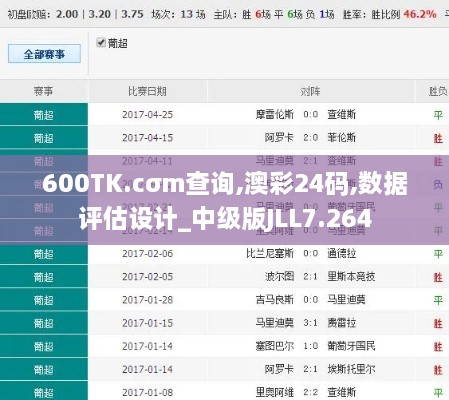Click the 2:0 score for 阿罗卡 vs 菲伦斯
449x400 pixels.
click(311, 138)
